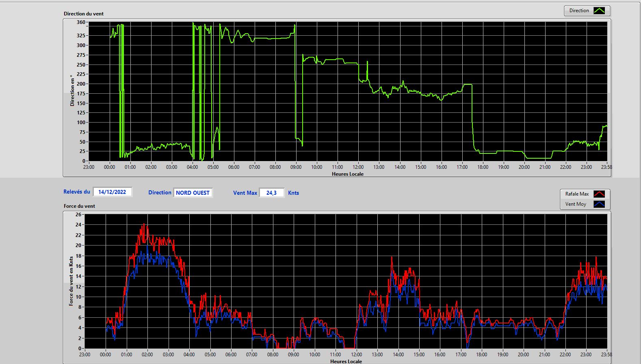This screenshot has width=641, height=364.
Task: Click the 09:00 tick on direction chart
Action: 296,167
